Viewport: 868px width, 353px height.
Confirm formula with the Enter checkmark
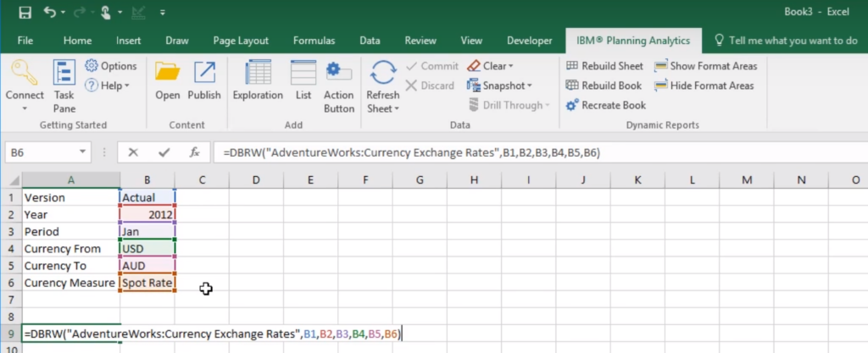(x=164, y=153)
